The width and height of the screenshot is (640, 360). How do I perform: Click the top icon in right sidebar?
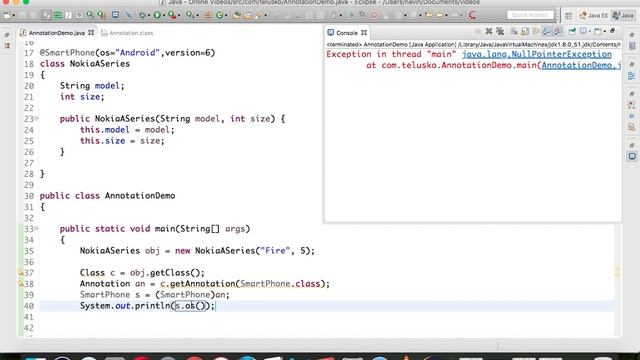(632, 35)
